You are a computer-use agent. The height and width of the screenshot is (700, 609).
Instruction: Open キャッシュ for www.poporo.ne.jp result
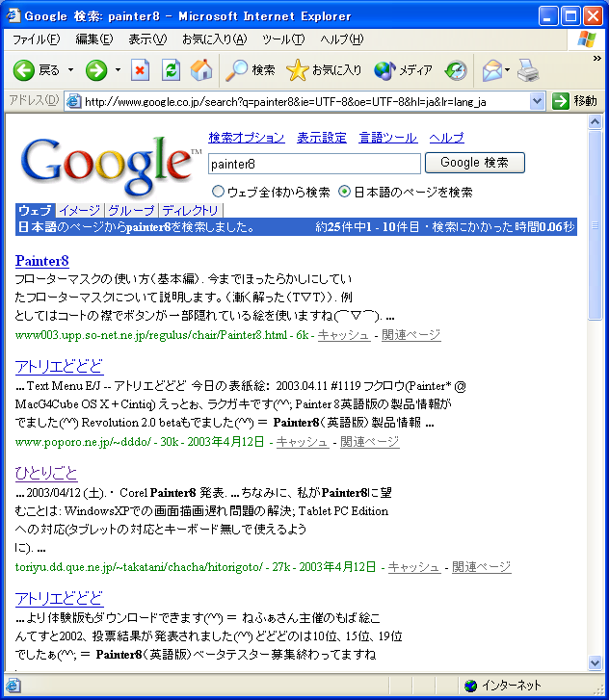point(303,442)
